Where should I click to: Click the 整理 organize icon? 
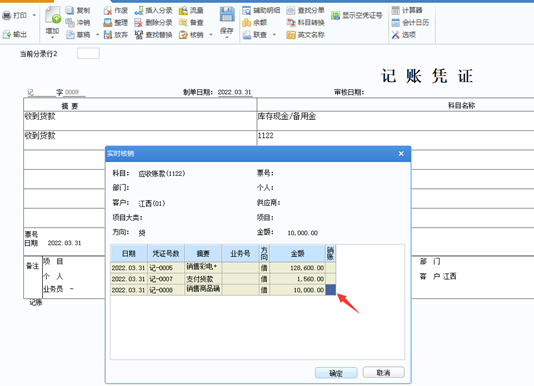click(108, 22)
